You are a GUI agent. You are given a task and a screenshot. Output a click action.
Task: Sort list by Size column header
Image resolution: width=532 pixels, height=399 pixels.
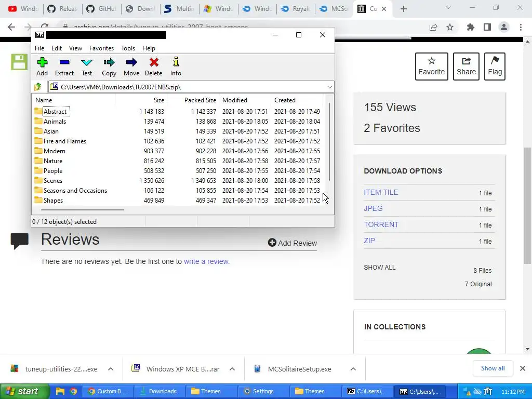141,100
